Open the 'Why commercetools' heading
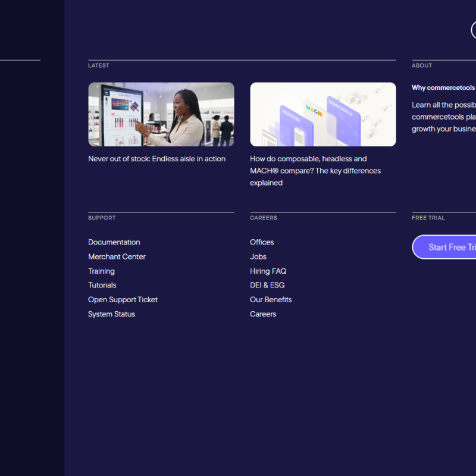The width and height of the screenshot is (476, 476). (443, 87)
